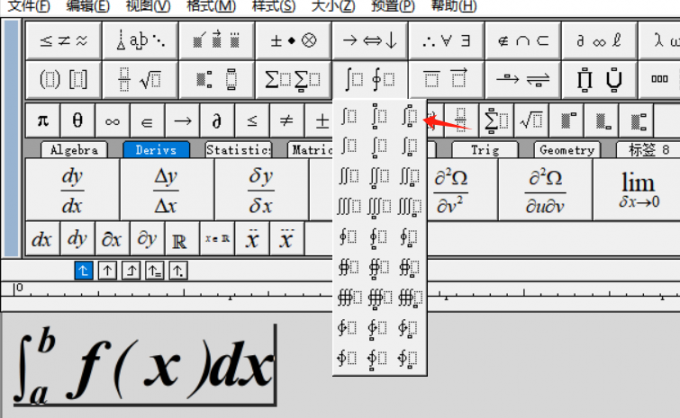
Task: Insert double integral with no limits
Action: click(349, 176)
